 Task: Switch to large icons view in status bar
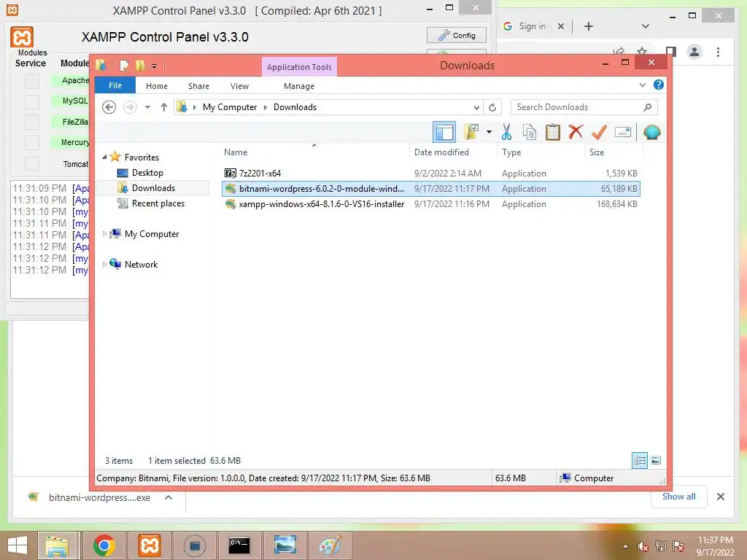pyautogui.click(x=656, y=460)
